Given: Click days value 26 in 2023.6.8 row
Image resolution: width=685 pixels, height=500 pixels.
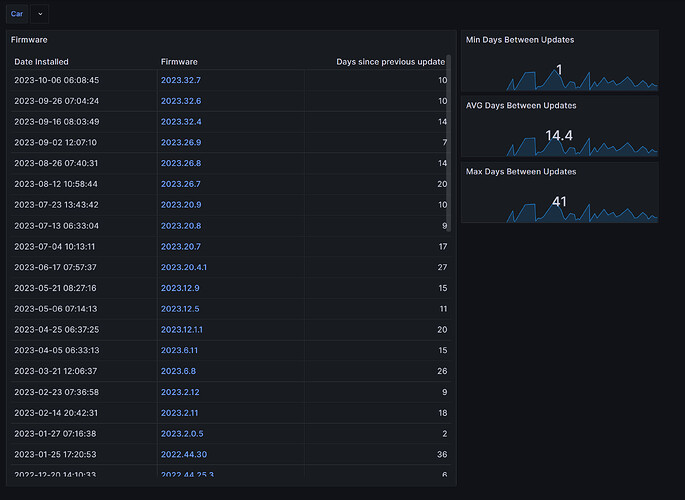Looking at the screenshot, I should coord(442,371).
